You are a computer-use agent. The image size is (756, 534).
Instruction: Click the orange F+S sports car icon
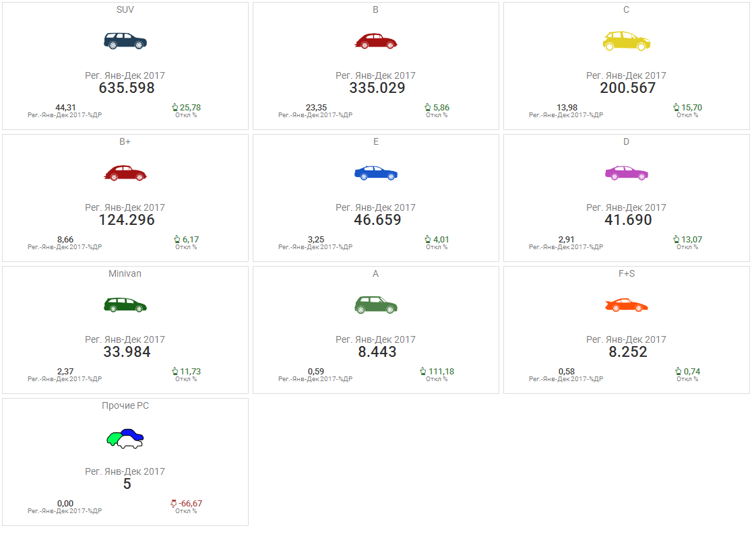pos(627,304)
